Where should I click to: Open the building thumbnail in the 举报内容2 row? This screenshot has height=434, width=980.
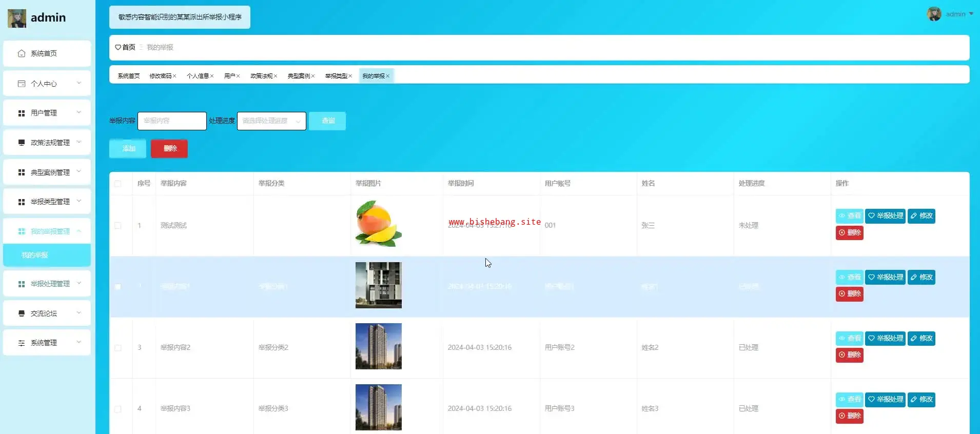379,346
